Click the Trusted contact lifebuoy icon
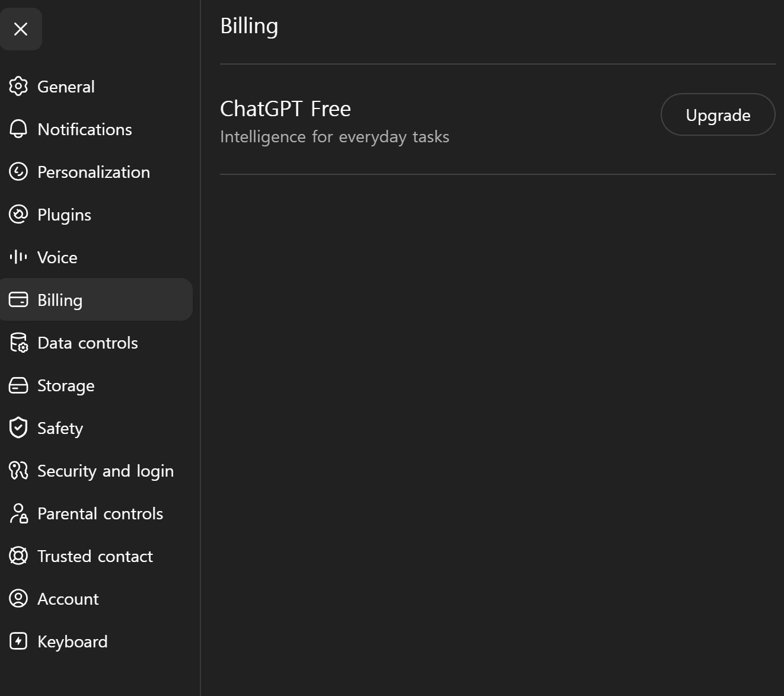The height and width of the screenshot is (696, 784). (x=18, y=556)
